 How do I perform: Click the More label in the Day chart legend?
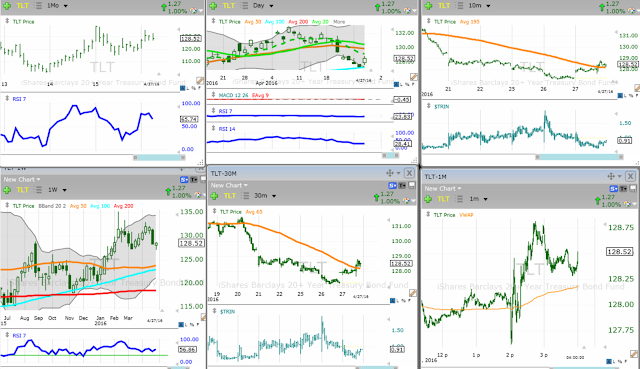[339, 22]
